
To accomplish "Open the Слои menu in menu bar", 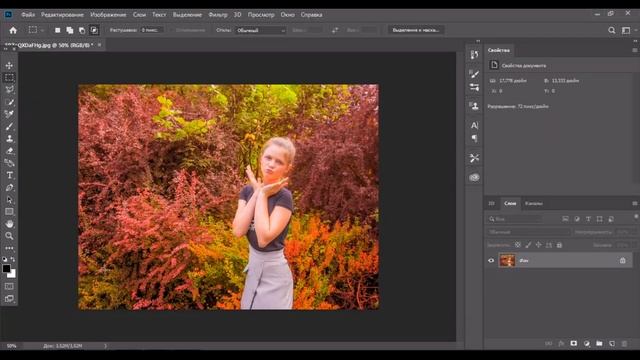I will (x=139, y=15).
